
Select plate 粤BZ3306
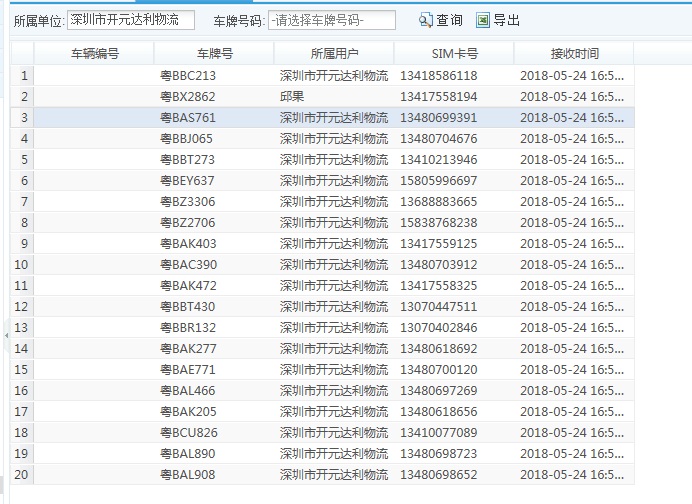[x=188, y=202]
